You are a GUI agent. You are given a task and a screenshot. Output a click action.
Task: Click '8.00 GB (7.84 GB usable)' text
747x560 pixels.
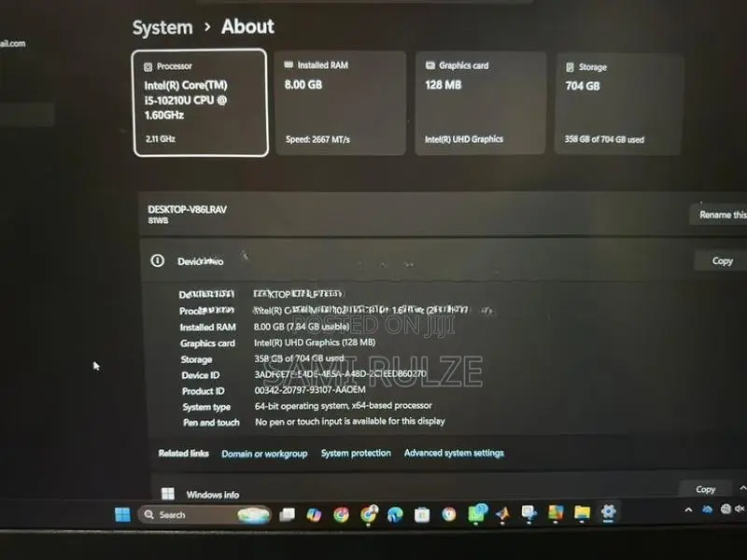302,327
